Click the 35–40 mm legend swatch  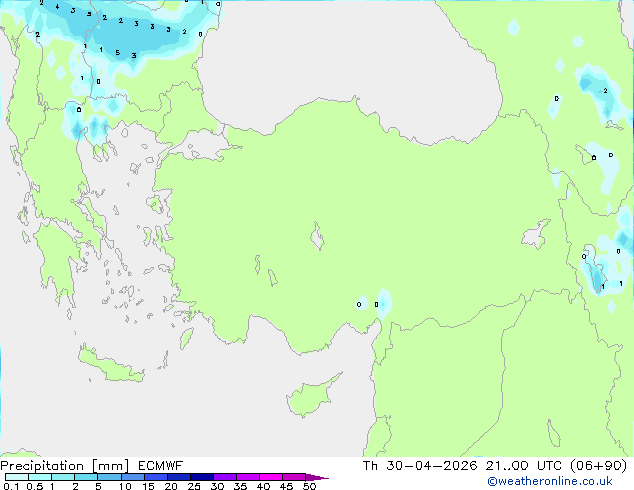coord(248,477)
